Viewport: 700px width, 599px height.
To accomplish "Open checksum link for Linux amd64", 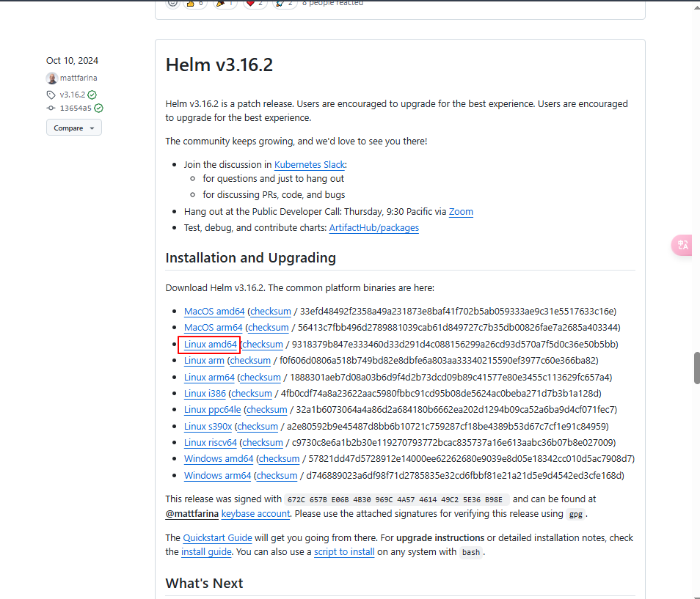I will 263,345.
